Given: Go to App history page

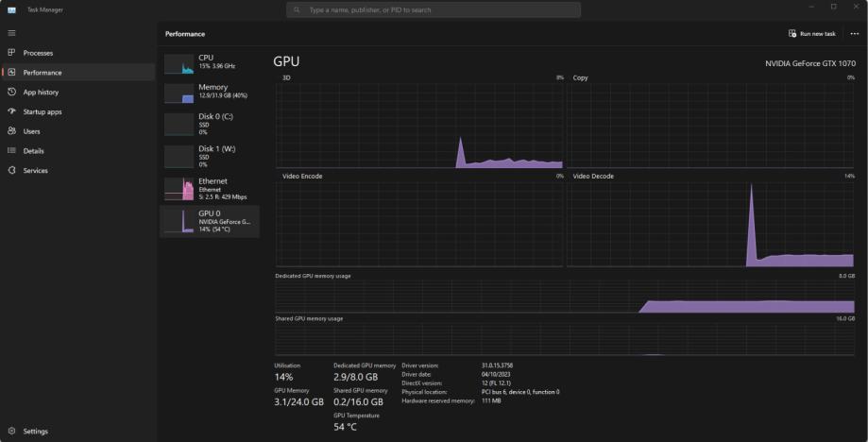Looking at the screenshot, I should point(78,93).
